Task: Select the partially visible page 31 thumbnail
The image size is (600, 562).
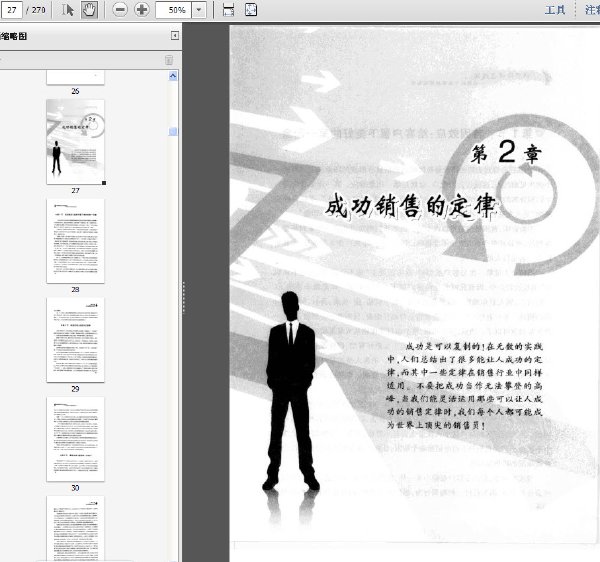Action: (x=75, y=529)
